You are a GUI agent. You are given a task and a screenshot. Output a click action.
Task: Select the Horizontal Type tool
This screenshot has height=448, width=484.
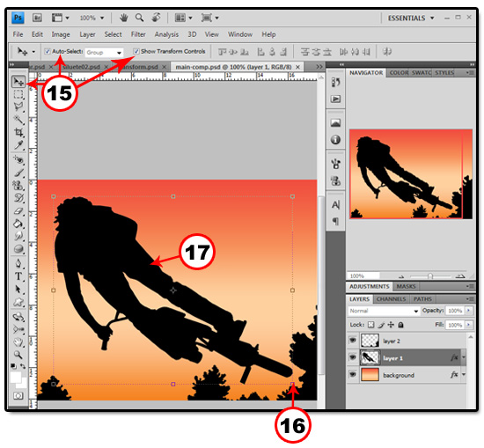tap(18, 276)
